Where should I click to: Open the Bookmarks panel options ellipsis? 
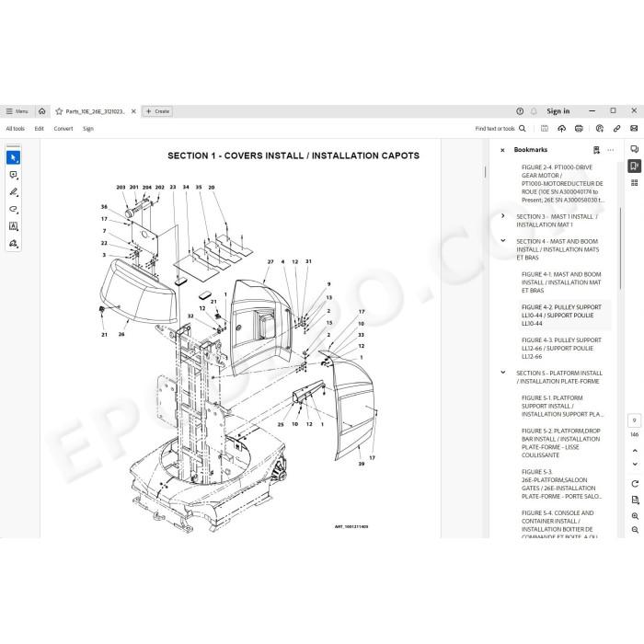tap(611, 150)
